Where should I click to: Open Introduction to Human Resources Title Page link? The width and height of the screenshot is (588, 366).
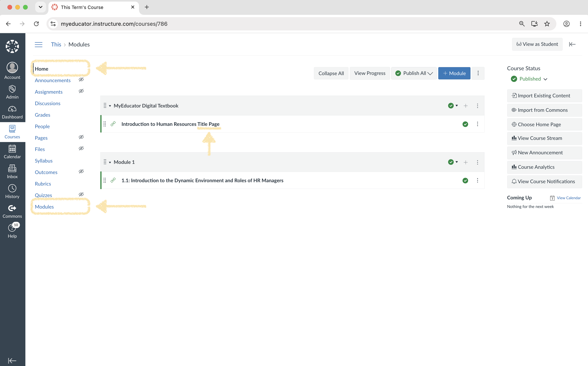pyautogui.click(x=170, y=124)
